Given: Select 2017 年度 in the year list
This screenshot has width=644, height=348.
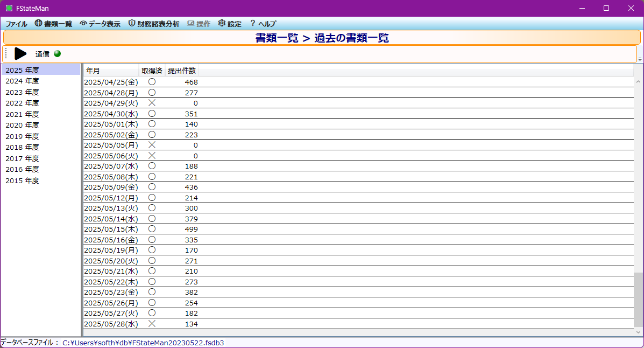Looking at the screenshot, I should (41, 158).
